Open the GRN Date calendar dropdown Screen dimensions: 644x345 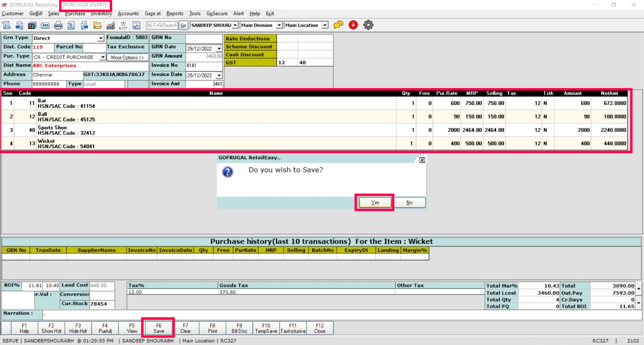pos(219,49)
